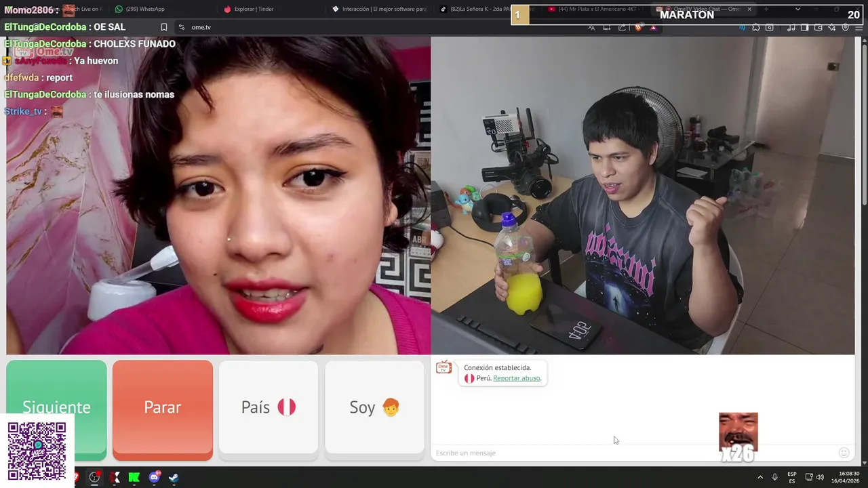Click the Reportar abuso link

click(x=517, y=378)
